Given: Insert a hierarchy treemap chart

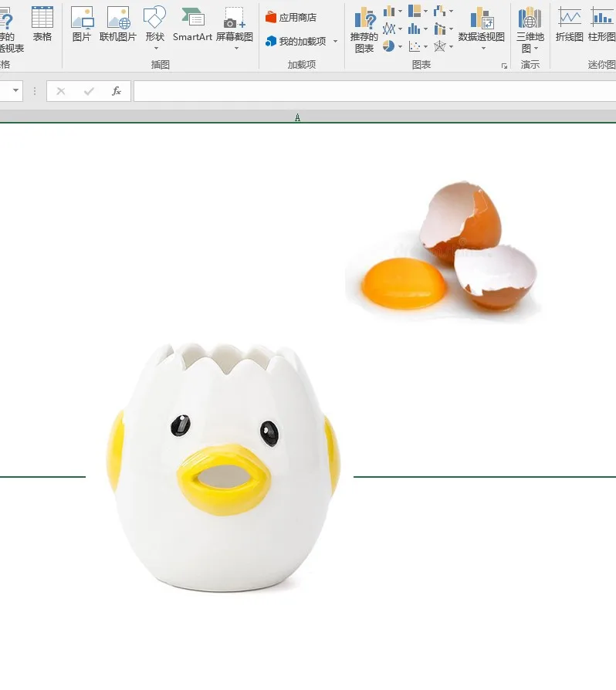Looking at the screenshot, I should [418, 12].
